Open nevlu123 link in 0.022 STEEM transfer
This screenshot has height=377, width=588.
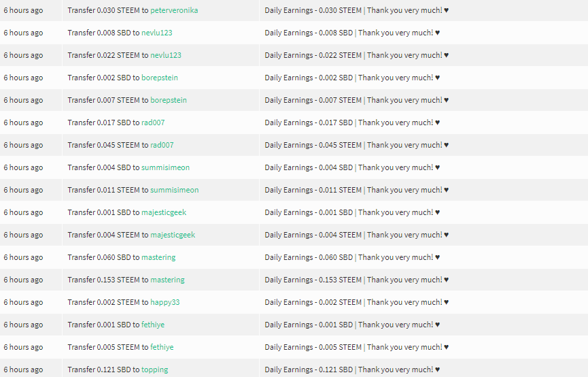click(x=166, y=56)
